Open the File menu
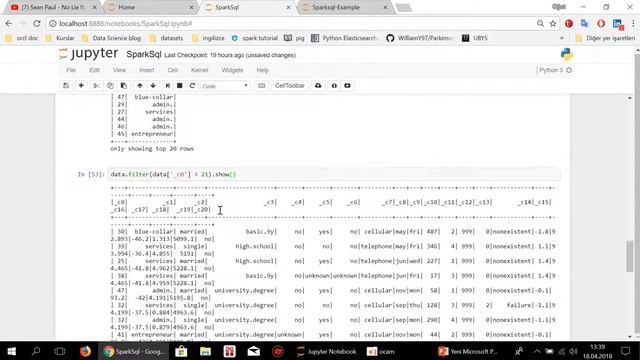640x360 pixels. pos(71,70)
